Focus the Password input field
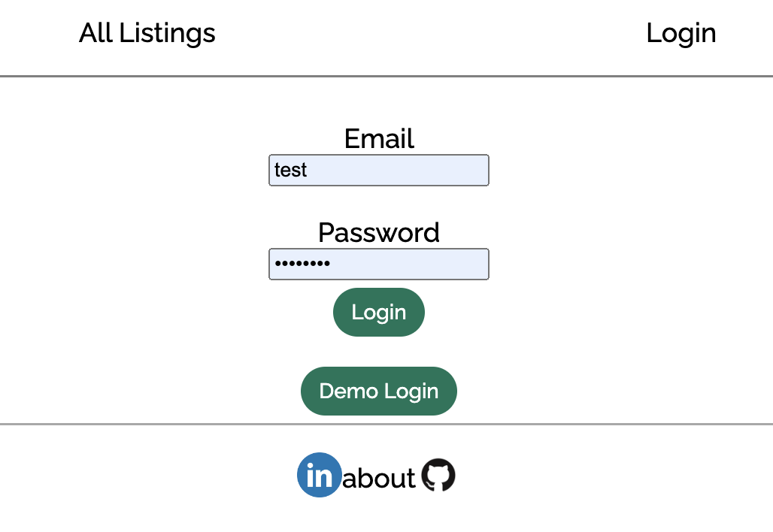This screenshot has height=532, width=773. pyautogui.click(x=378, y=264)
